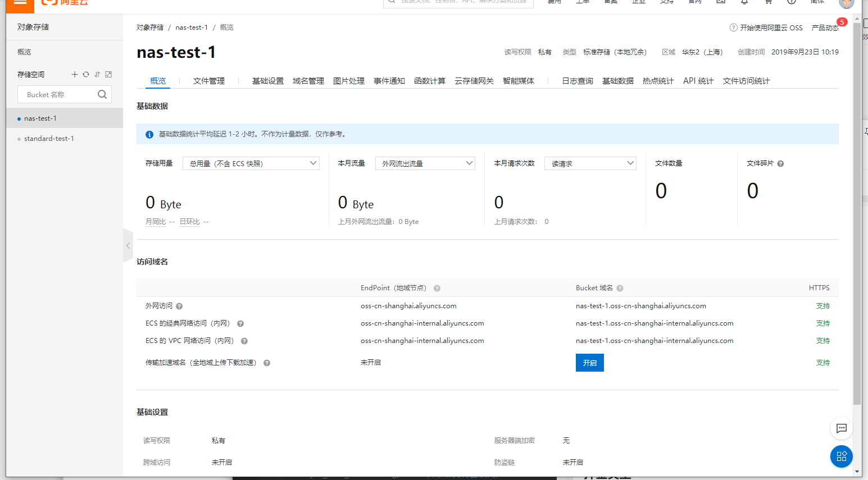Open the 事件通知 tab

[389, 81]
